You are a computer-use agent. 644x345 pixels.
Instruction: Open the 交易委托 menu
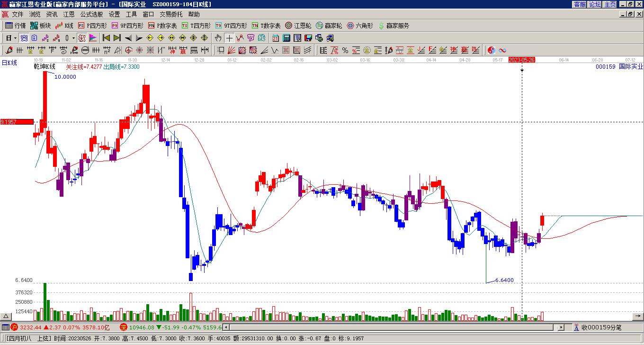coord(171,15)
